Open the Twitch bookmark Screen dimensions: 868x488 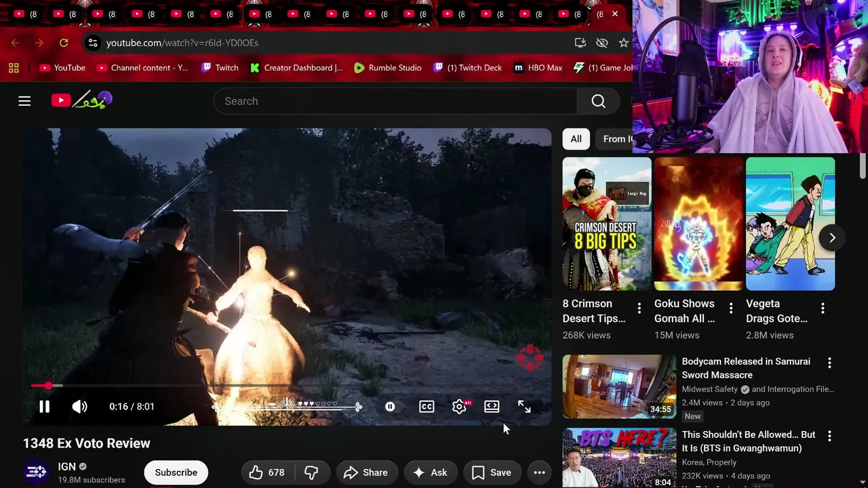220,68
